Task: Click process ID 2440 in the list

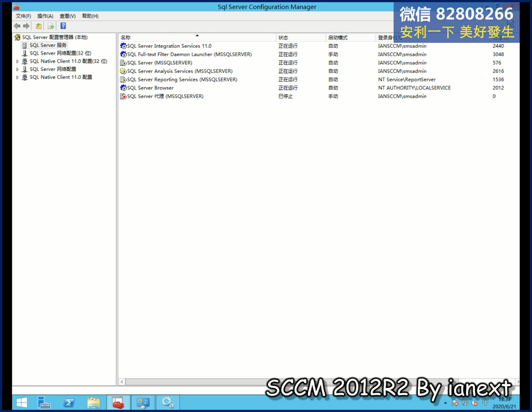Action: [x=498, y=46]
